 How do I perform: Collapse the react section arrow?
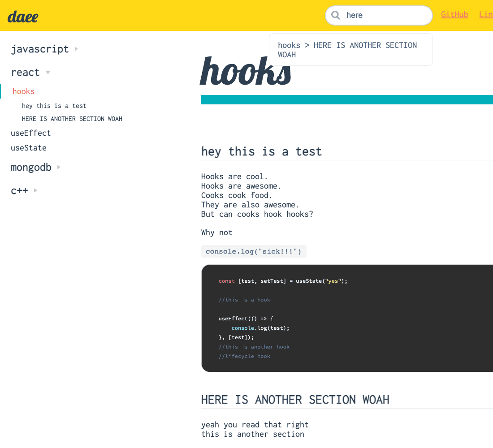click(x=48, y=73)
